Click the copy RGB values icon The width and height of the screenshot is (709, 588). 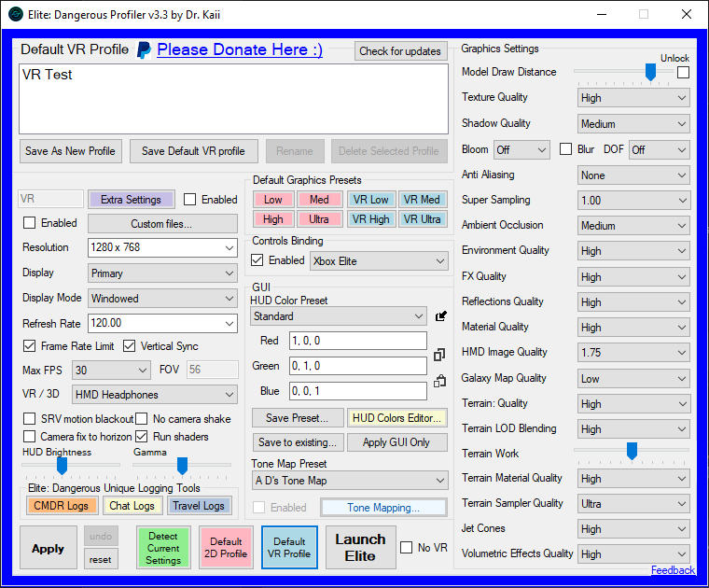coord(439,355)
